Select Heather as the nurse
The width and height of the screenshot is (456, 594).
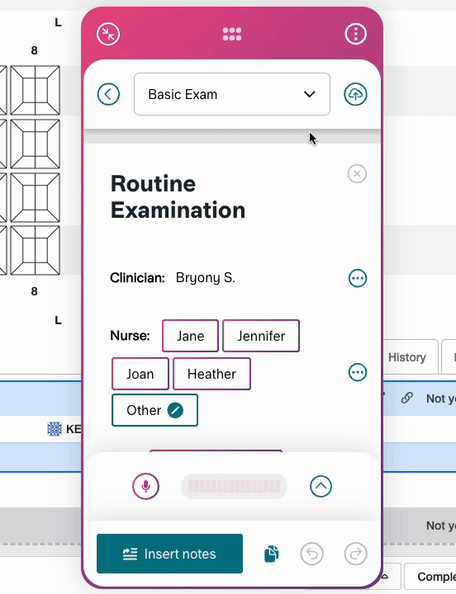212,374
